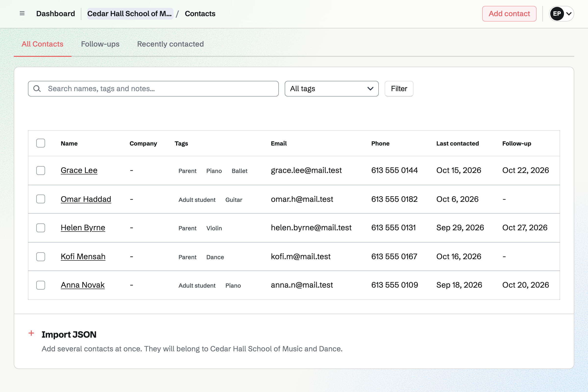This screenshot has height=392, width=588.
Task: Open the All tags dropdown
Action: (331, 88)
